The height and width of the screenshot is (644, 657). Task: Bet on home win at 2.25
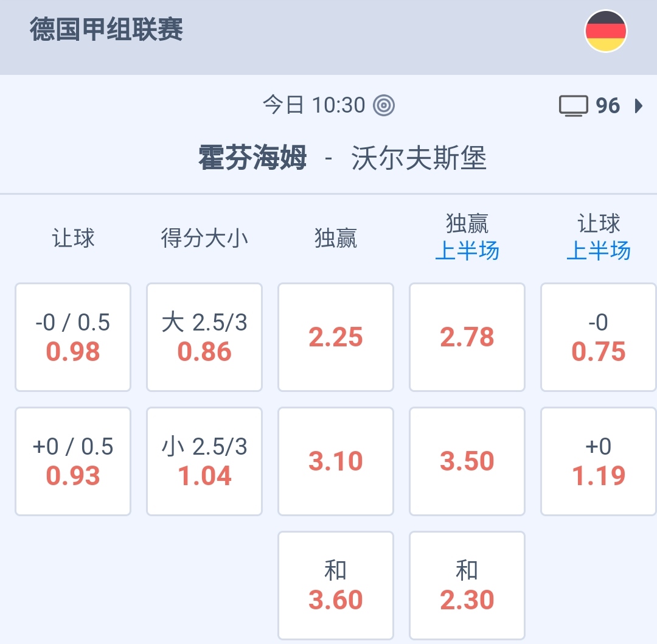click(x=336, y=337)
